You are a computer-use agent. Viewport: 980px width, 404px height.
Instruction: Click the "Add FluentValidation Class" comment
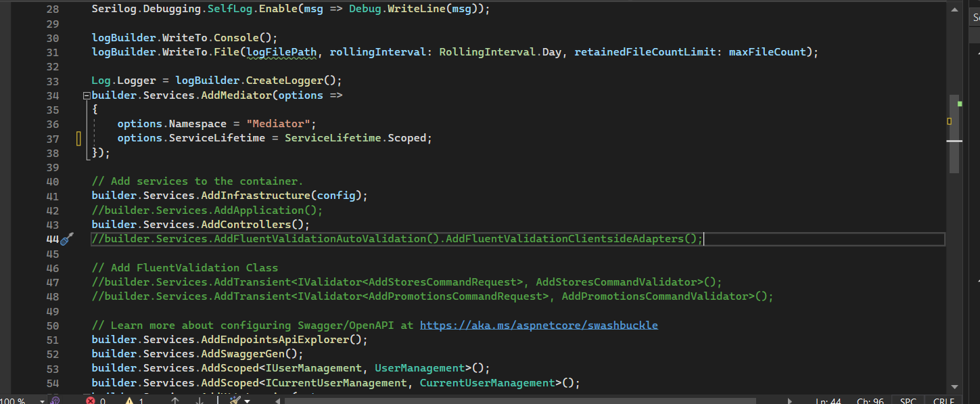(185, 268)
